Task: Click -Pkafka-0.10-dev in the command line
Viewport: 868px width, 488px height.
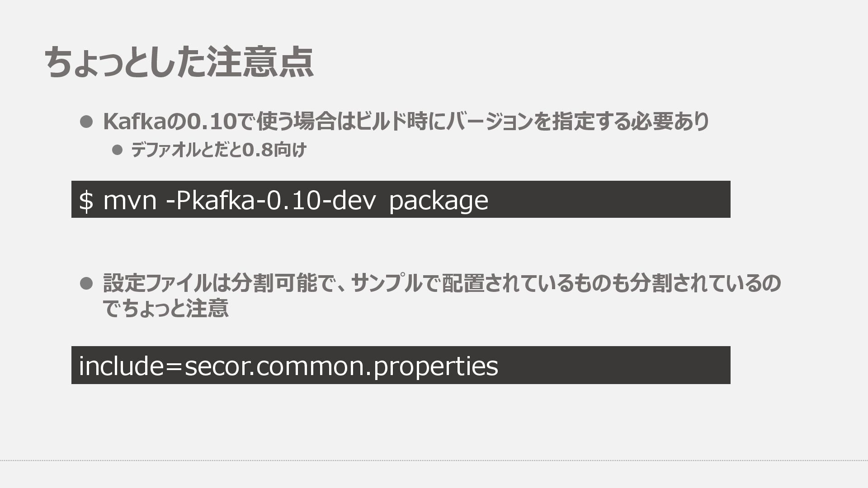Action: coord(271,200)
